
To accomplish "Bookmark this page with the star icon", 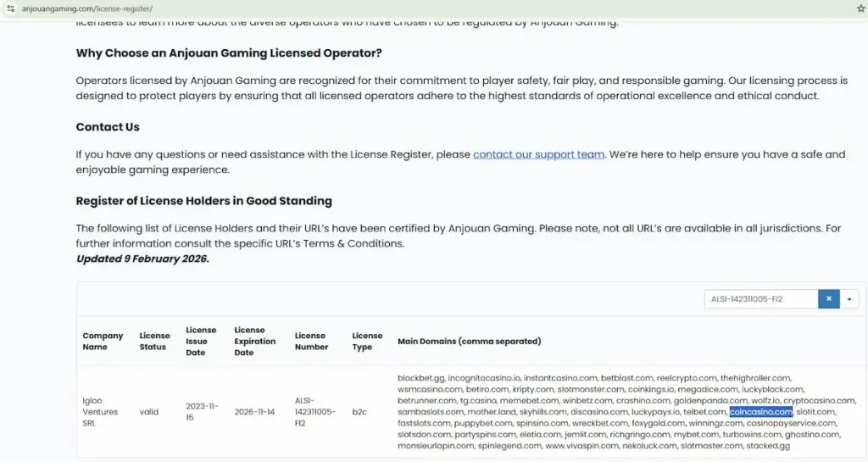I will coord(861,8).
